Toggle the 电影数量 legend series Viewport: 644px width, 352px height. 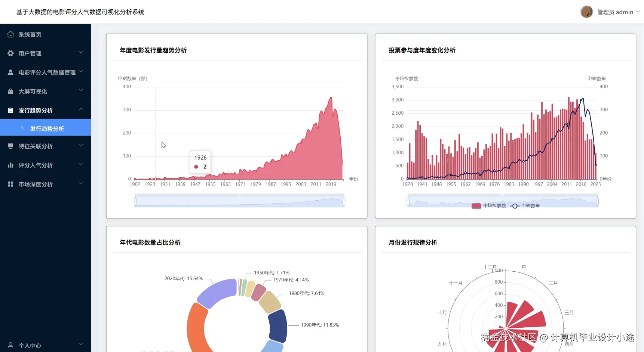pos(525,206)
